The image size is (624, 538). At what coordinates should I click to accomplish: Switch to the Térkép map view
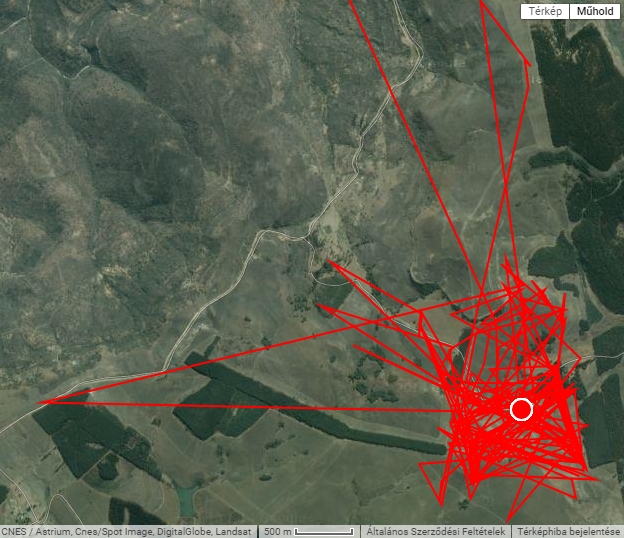pos(545,11)
